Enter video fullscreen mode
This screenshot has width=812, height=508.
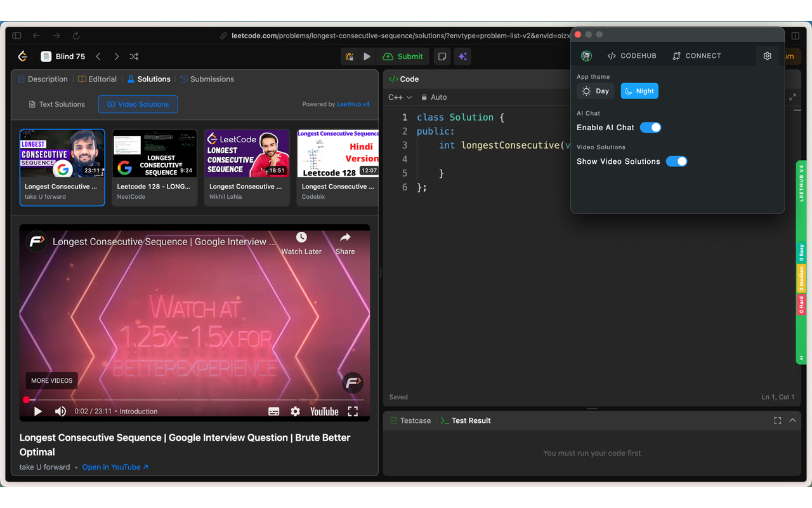(x=353, y=411)
